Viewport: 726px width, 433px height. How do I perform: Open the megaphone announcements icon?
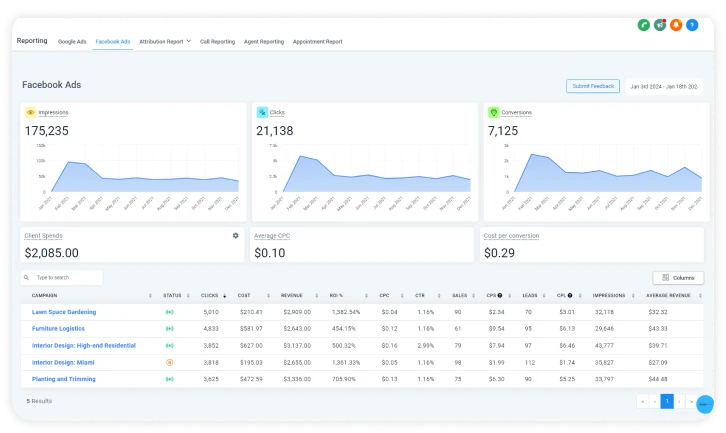pyautogui.click(x=660, y=25)
